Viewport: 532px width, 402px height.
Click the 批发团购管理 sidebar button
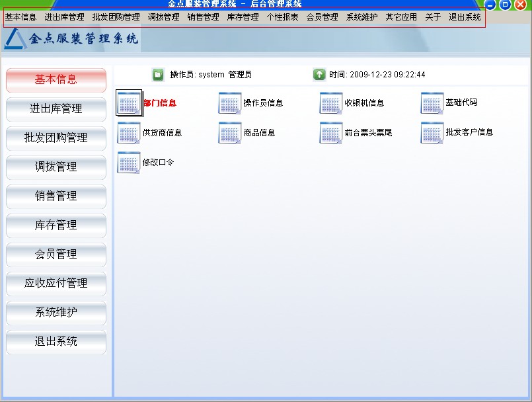[x=56, y=138]
